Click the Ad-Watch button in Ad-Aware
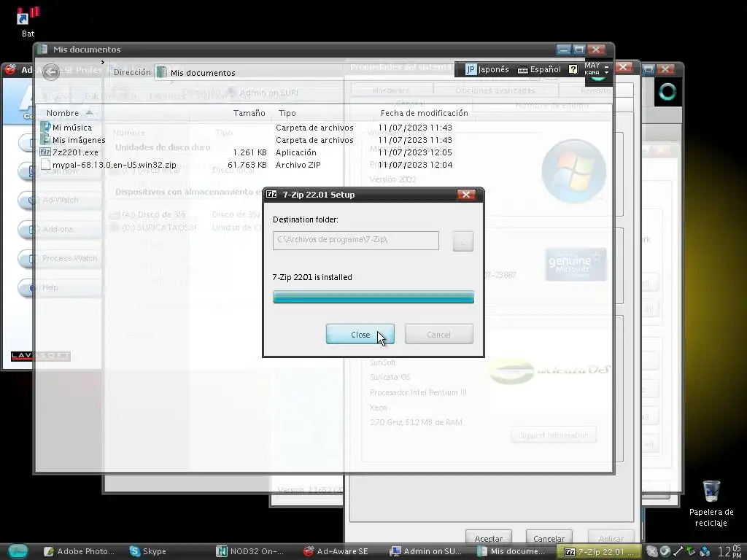Image resolution: width=747 pixels, height=560 pixels. [60, 200]
